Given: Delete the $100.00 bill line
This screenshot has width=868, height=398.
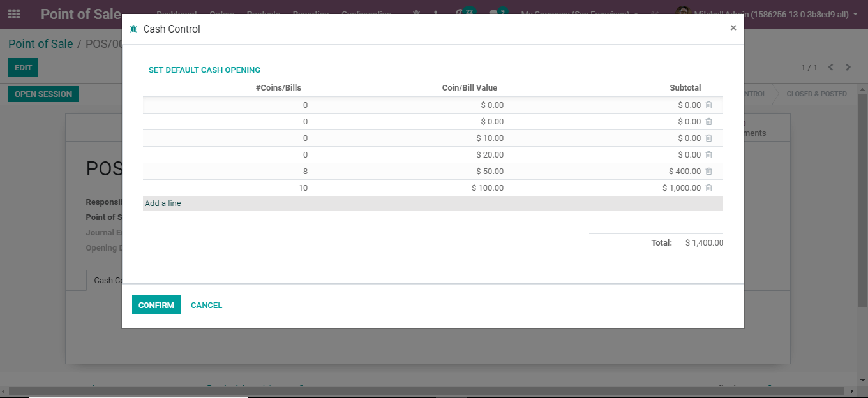Looking at the screenshot, I should click(708, 188).
